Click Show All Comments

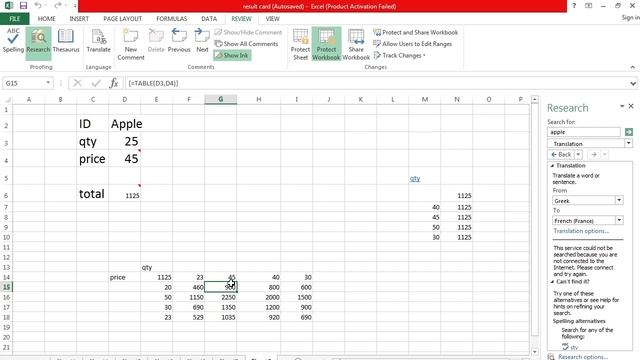[x=247, y=44]
